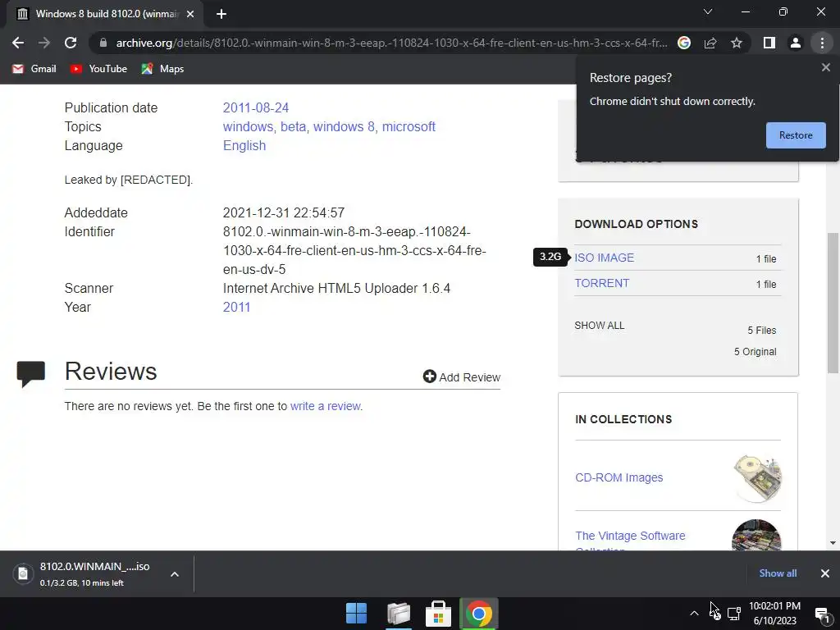Viewport: 840px width, 630px height.
Task: Open the Chrome profile icon
Action: [796, 43]
